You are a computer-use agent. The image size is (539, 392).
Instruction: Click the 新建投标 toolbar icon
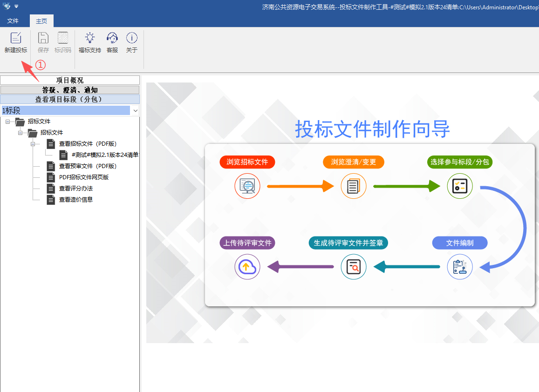16,38
